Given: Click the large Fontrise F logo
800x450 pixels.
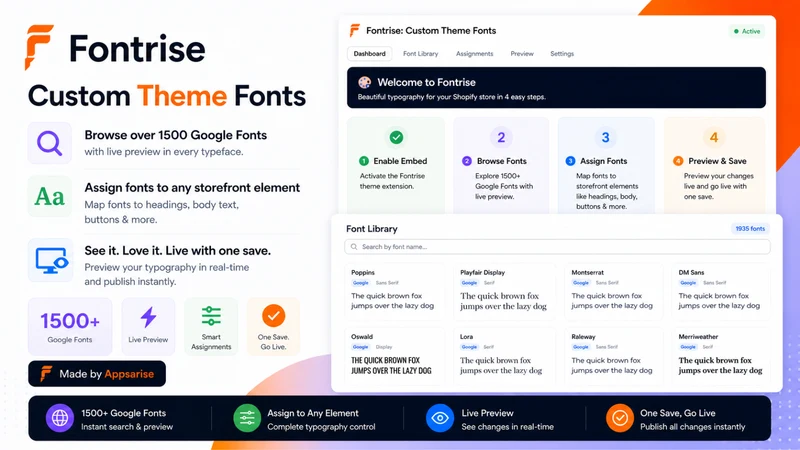Looking at the screenshot, I should point(39,47).
